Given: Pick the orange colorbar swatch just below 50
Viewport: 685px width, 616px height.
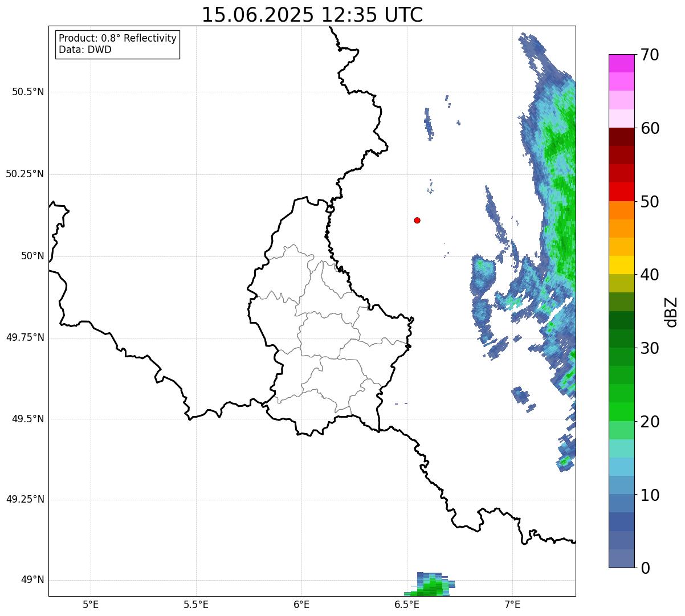Looking at the screenshot, I should (622, 210).
